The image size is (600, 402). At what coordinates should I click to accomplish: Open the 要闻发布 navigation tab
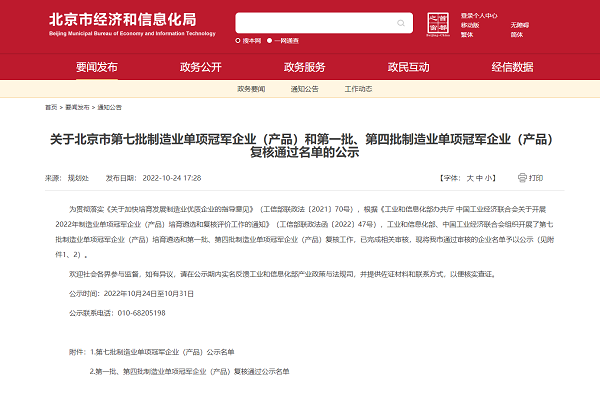97,67
